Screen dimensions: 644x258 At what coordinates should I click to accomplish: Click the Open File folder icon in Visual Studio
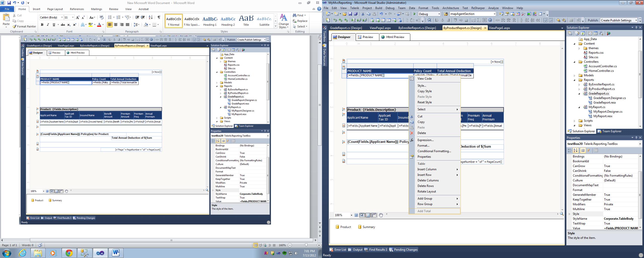click(x=344, y=14)
